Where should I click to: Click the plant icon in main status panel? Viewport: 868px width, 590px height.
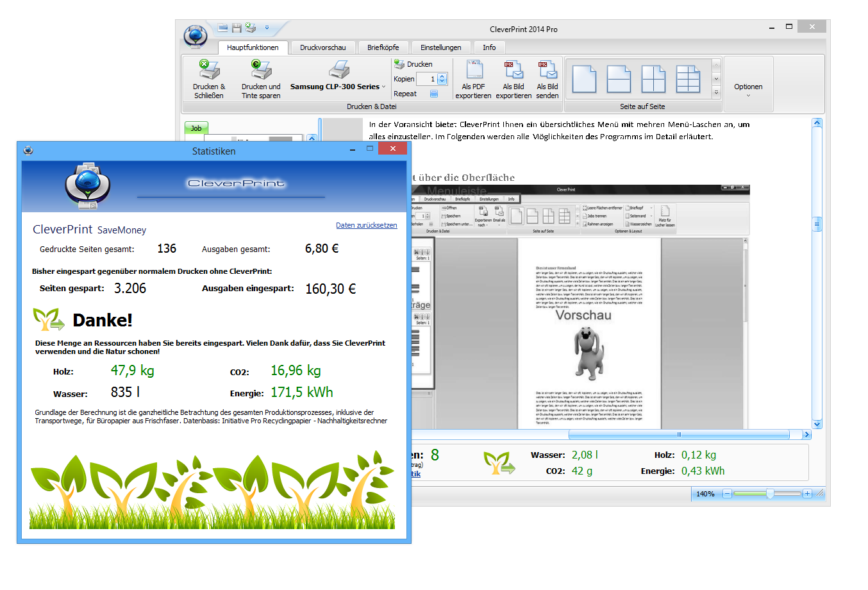(x=499, y=463)
